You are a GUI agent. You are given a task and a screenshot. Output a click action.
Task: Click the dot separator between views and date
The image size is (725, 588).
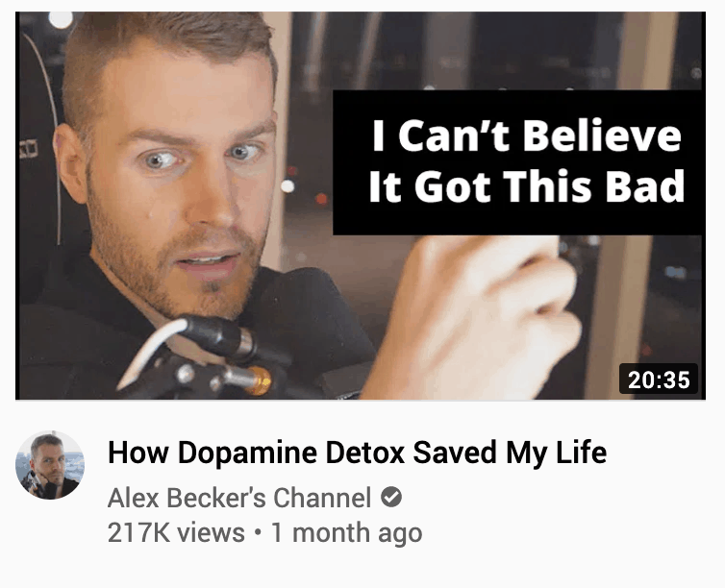click(258, 533)
